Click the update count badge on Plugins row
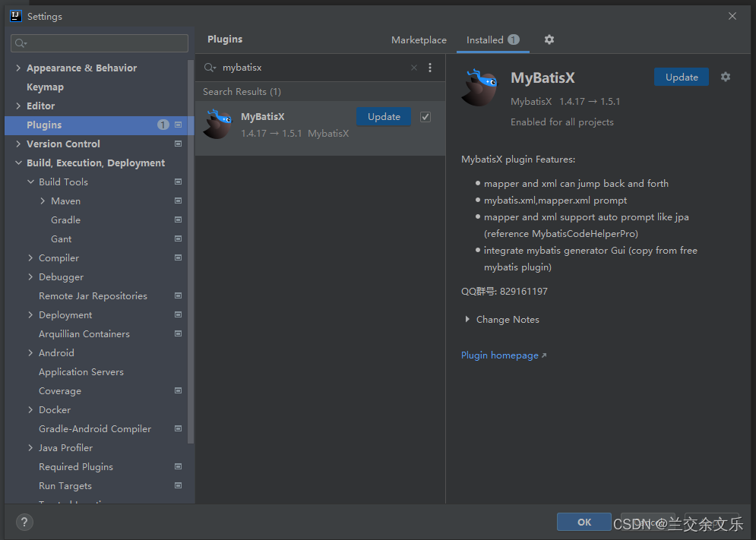 (163, 125)
